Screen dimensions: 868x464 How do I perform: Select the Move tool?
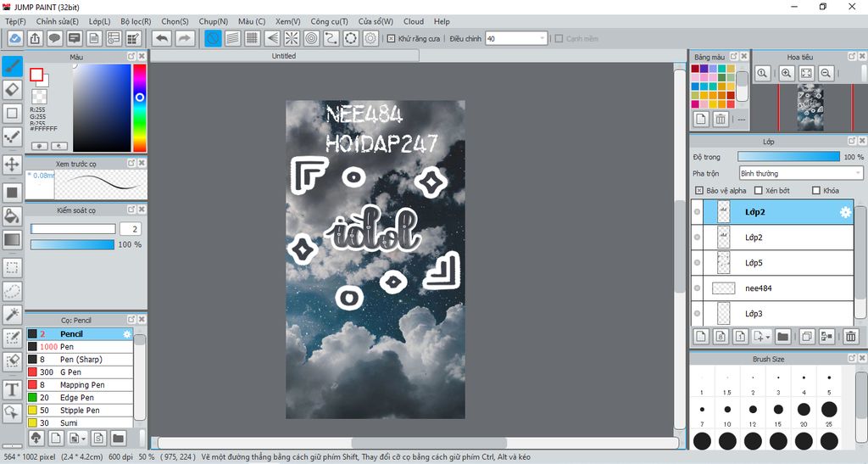(x=12, y=165)
